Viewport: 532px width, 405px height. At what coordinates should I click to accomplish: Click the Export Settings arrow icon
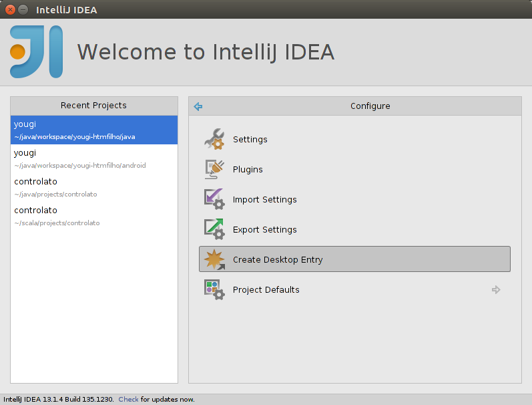(x=214, y=229)
